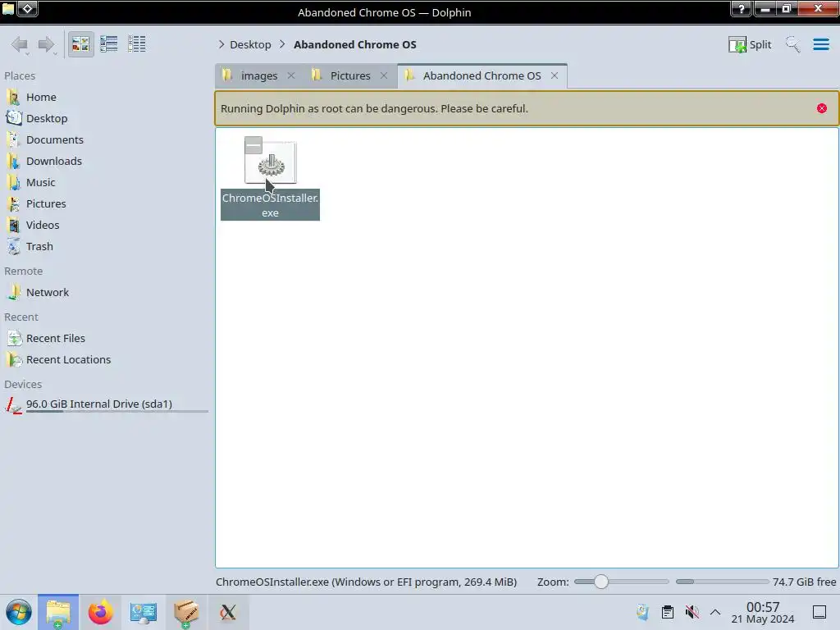
Task: Click the muted volume tray icon
Action: (x=692, y=612)
